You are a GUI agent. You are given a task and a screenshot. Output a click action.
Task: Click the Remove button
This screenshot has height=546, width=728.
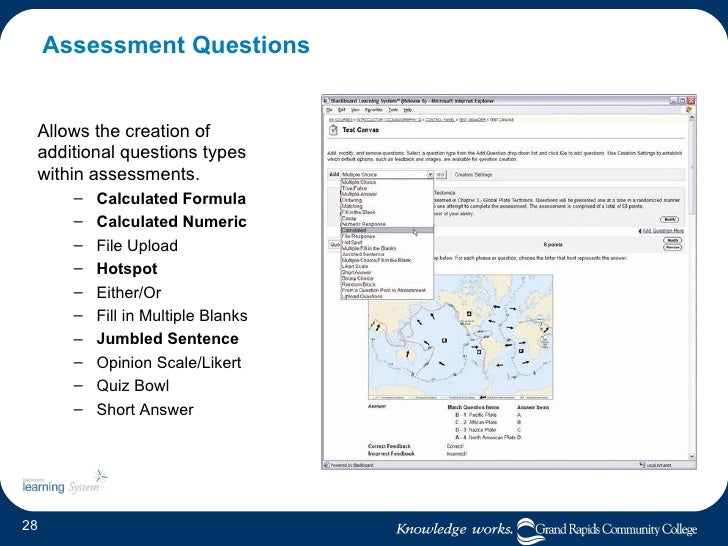coord(672,247)
